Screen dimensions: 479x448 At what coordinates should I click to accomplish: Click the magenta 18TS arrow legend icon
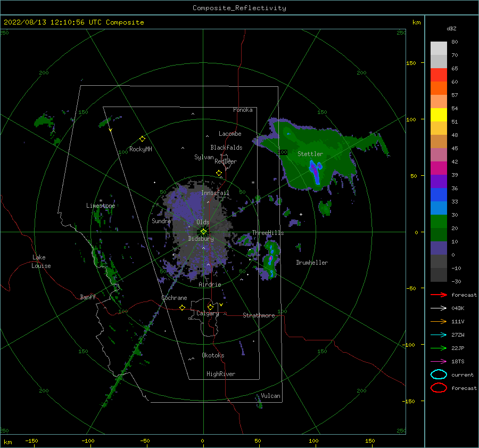[x=439, y=362]
